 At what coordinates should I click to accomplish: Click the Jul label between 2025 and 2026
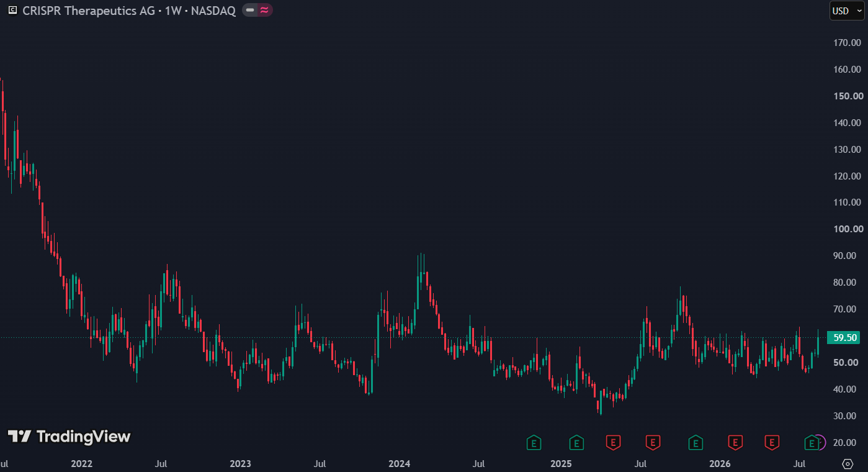(640, 464)
